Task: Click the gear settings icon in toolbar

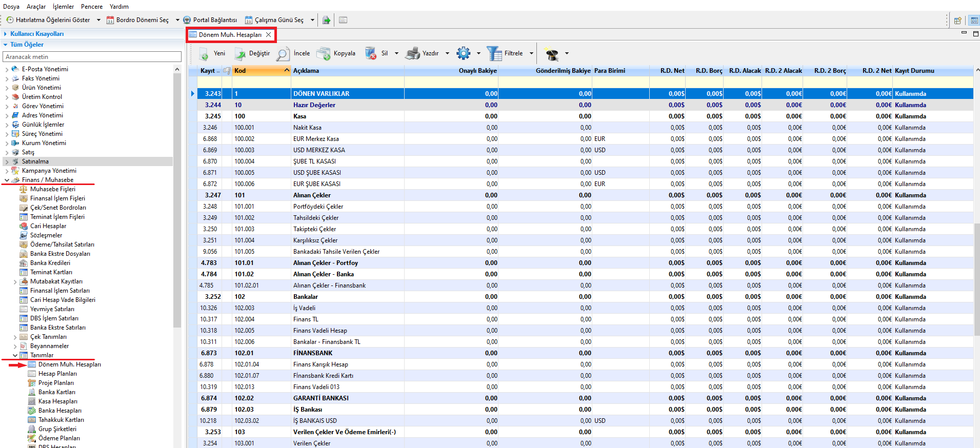Action: coord(464,53)
